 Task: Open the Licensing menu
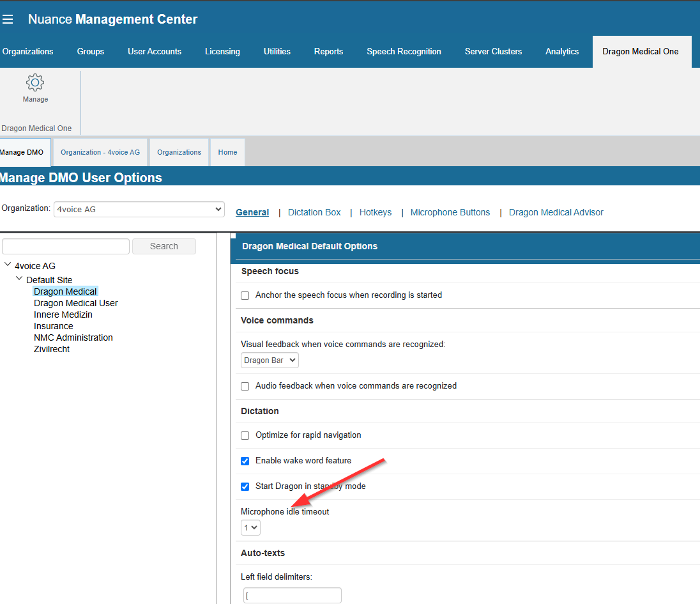222,51
